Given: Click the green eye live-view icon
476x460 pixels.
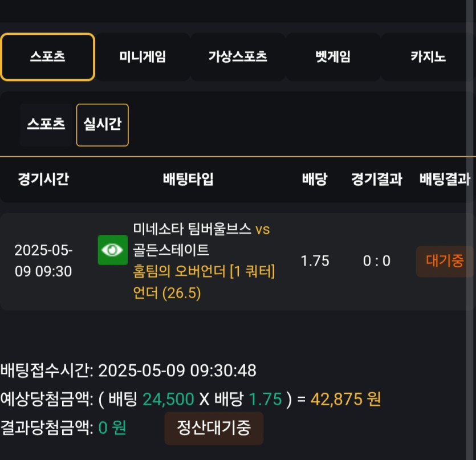Looking at the screenshot, I should click(113, 250).
